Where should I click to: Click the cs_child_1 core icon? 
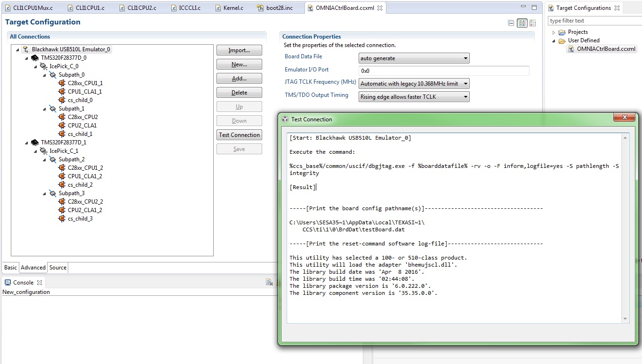tap(62, 134)
